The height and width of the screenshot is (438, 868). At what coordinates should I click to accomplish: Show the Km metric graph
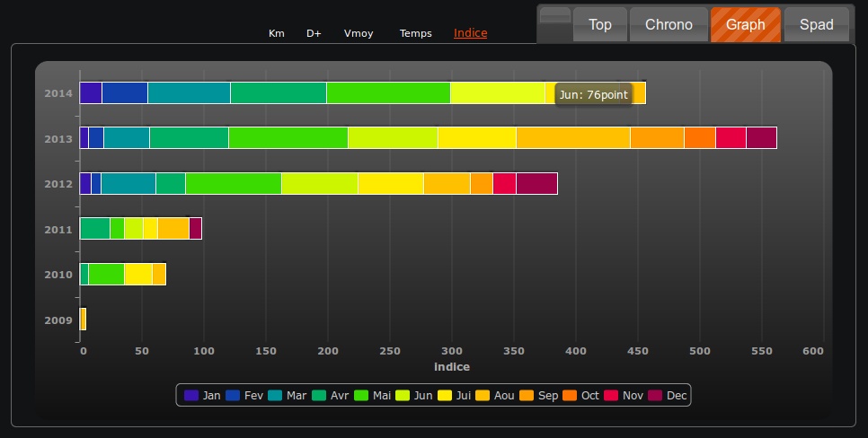pos(276,33)
